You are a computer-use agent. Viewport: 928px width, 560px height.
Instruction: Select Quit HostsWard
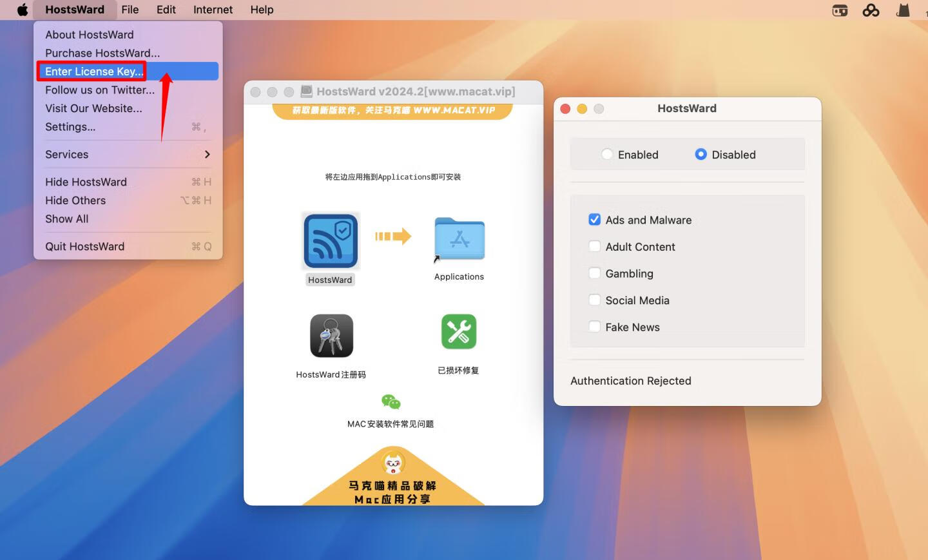click(x=128, y=246)
